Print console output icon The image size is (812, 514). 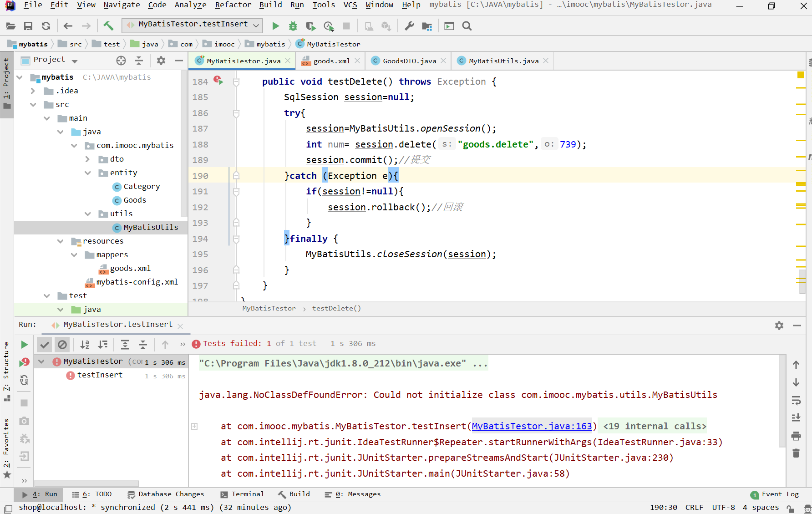(x=796, y=436)
